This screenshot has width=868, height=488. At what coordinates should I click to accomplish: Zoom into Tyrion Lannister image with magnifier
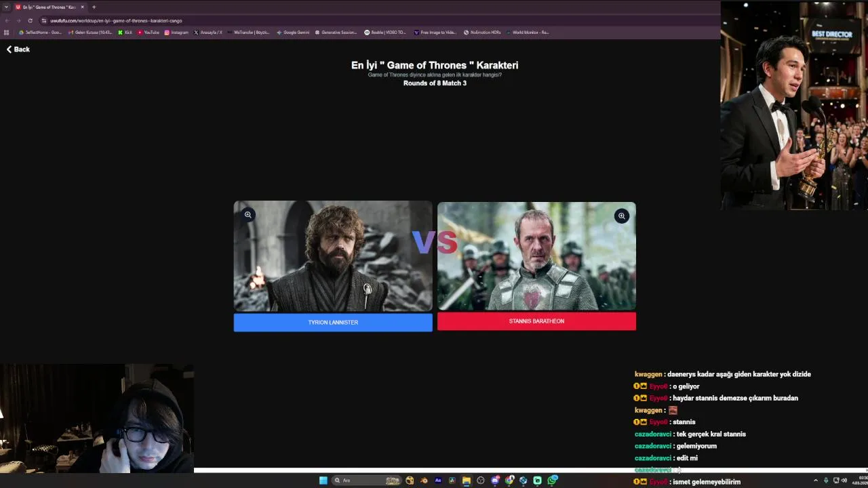click(248, 215)
